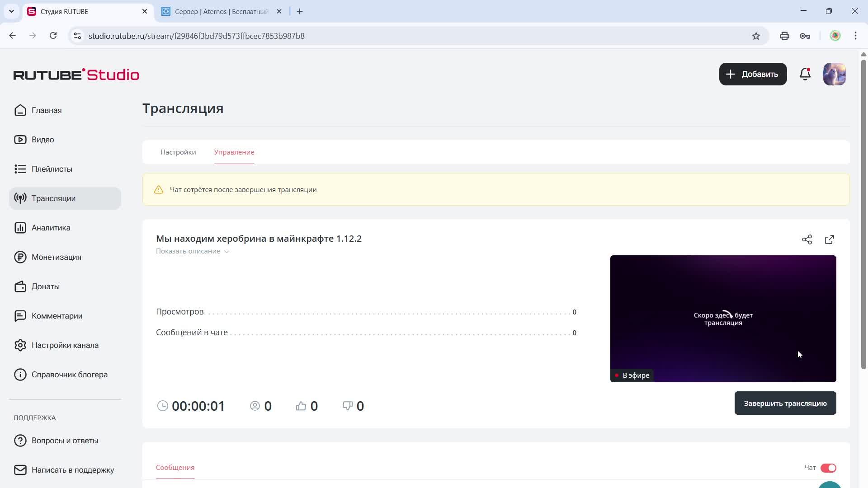Toggle the Чат switch off
The width and height of the screenshot is (868, 488).
(x=828, y=468)
